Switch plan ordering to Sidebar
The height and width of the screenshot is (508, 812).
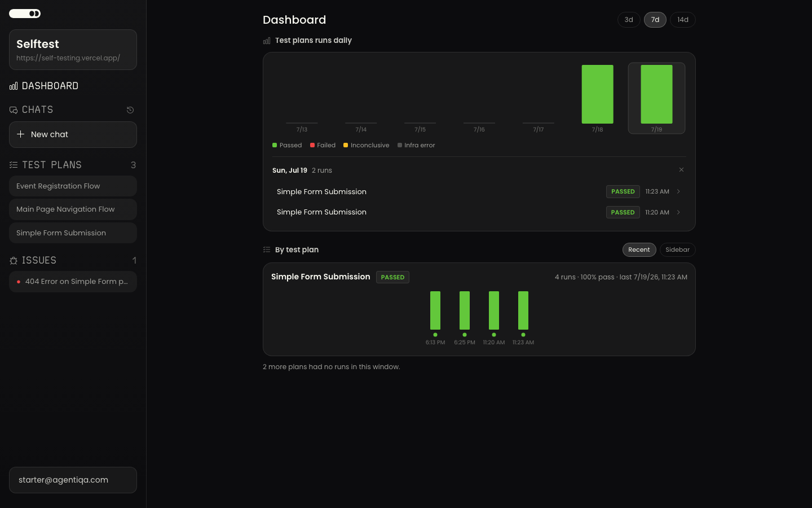click(678, 249)
